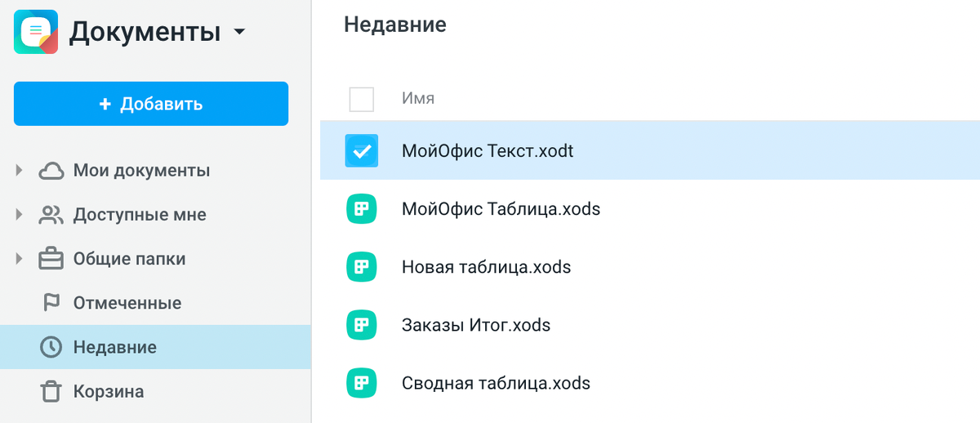
Task: Click the trash bin icon for Корзина
Action: 51,391
